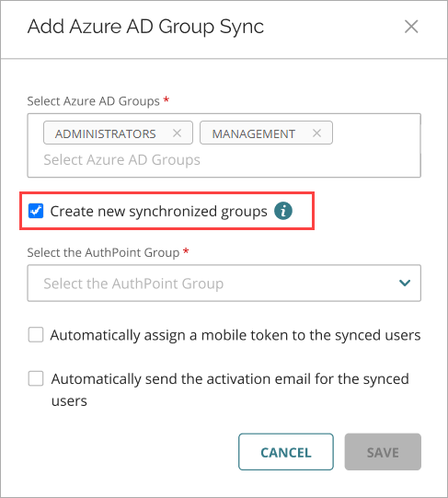Uncheck Create new synchronized groups
The image size is (448, 498).
36,211
